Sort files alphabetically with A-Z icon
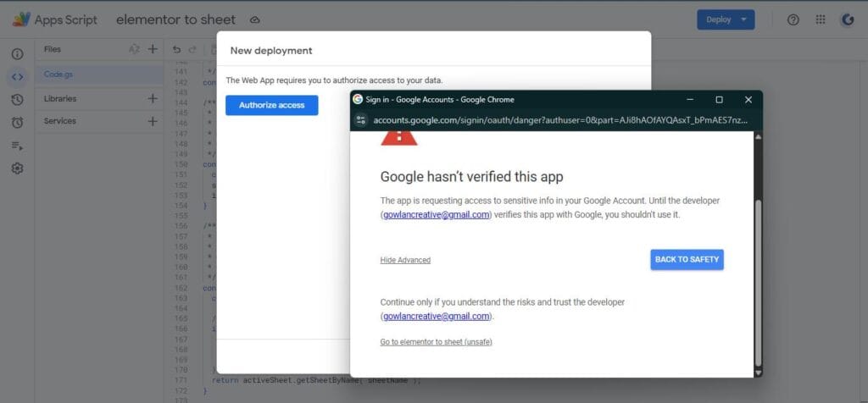 [134, 50]
